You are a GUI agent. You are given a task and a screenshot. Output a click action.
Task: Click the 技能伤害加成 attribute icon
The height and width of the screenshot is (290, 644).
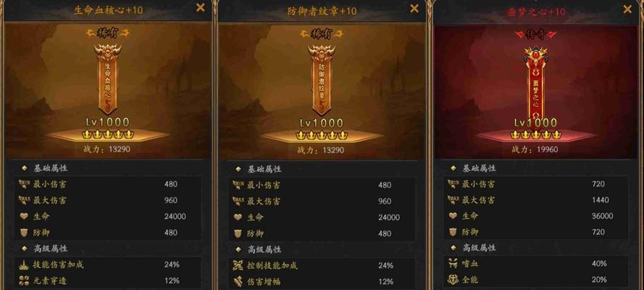click(24, 265)
